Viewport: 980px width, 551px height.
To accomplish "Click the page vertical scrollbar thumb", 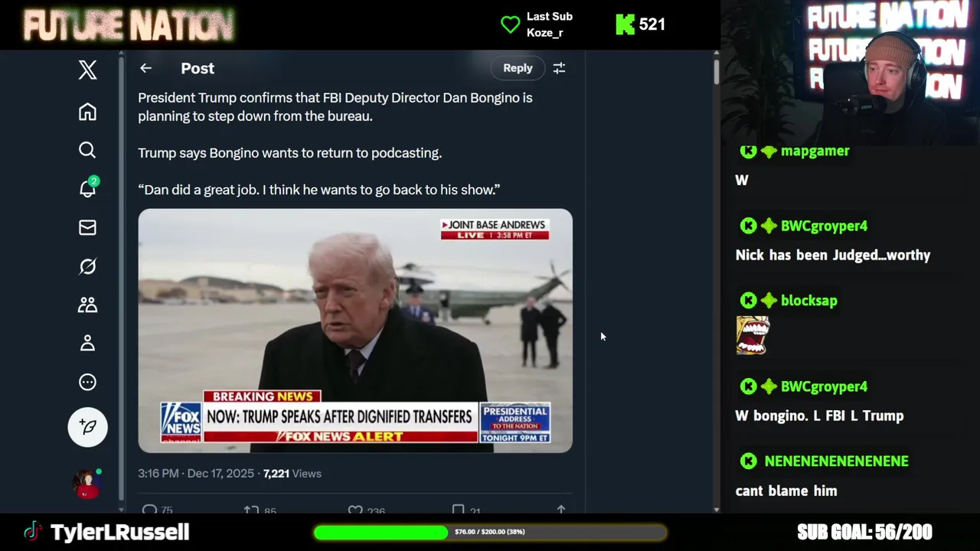I will click(x=716, y=72).
